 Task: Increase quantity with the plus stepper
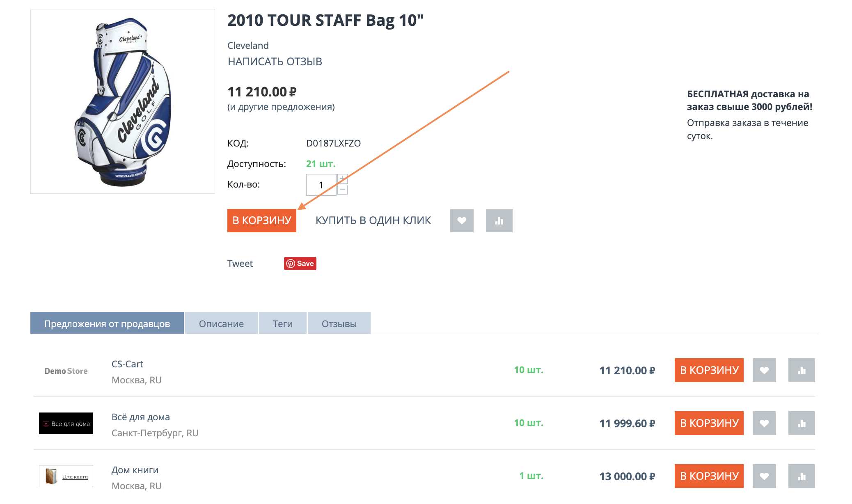[342, 179]
